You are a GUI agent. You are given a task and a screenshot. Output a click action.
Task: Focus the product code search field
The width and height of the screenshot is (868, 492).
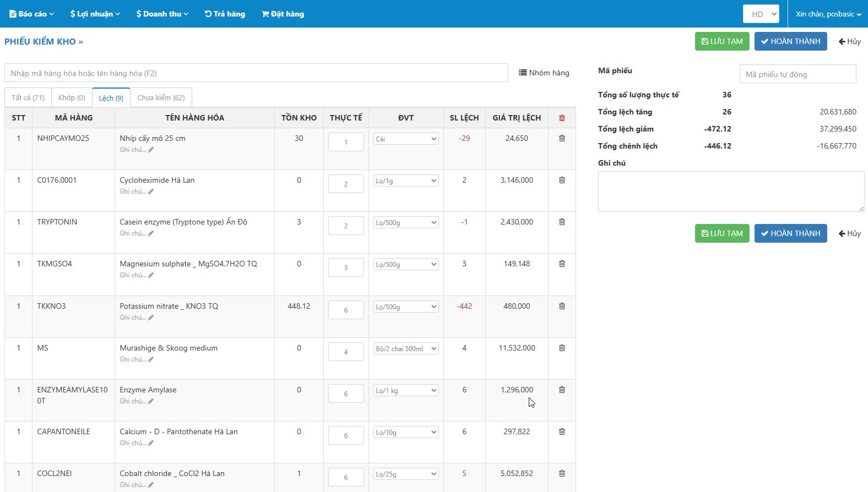point(256,73)
